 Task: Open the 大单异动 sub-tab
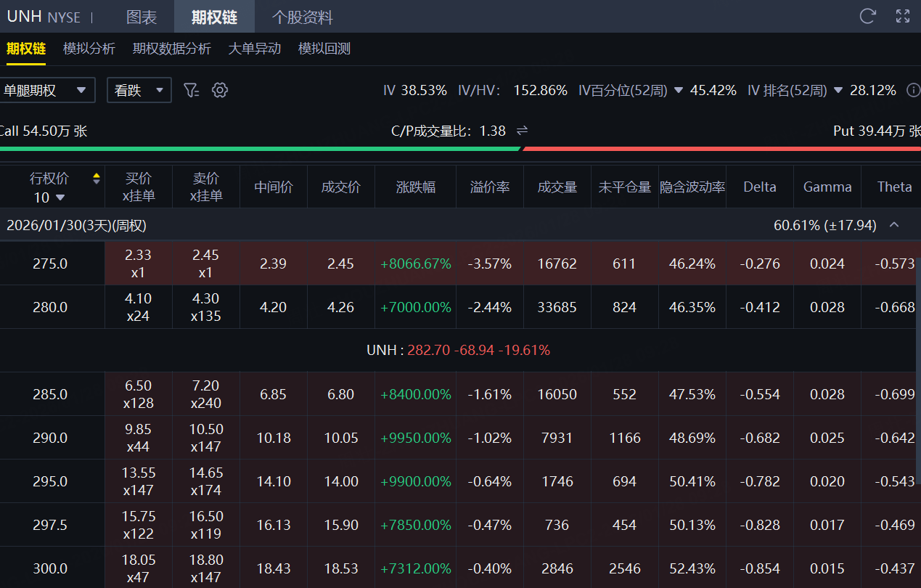pyautogui.click(x=255, y=49)
